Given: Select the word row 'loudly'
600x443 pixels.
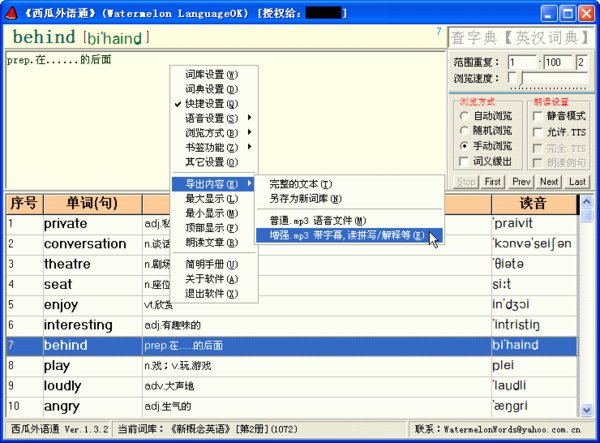Looking at the screenshot, I should (292, 386).
